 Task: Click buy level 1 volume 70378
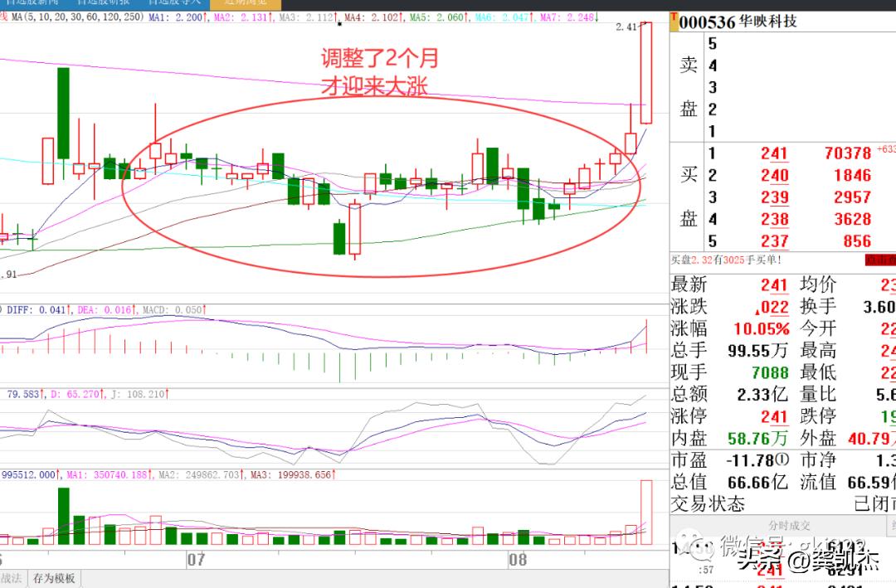click(848, 153)
